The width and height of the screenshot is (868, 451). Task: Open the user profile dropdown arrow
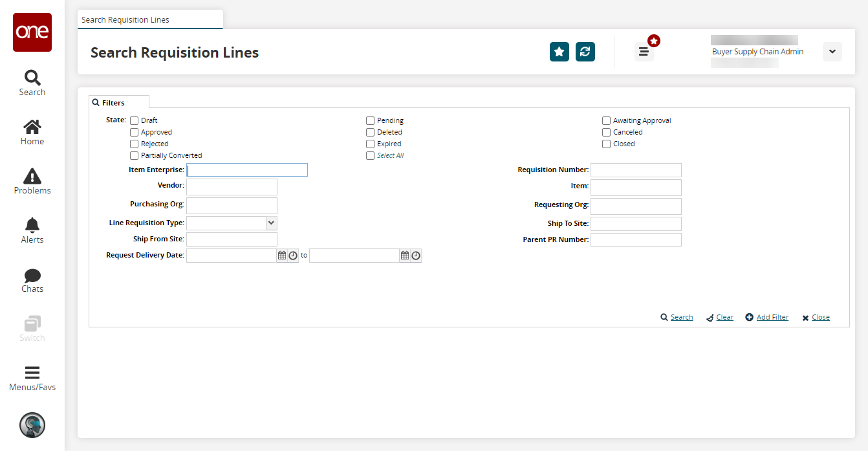tap(832, 52)
